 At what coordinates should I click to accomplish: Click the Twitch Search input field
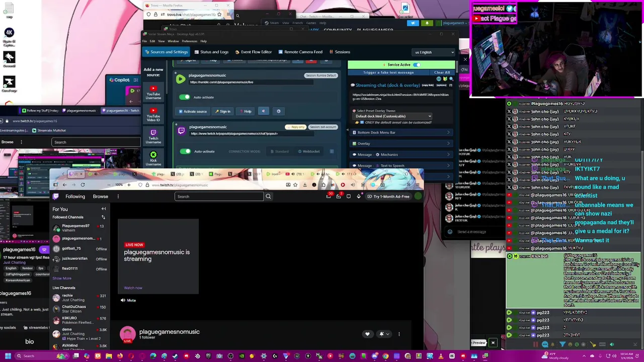click(x=219, y=197)
